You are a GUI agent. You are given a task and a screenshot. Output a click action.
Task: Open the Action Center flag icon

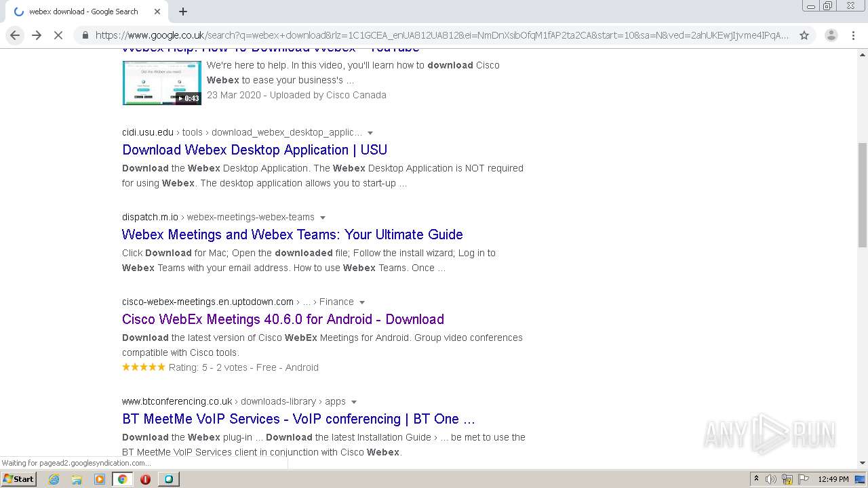pyautogui.click(x=802, y=479)
